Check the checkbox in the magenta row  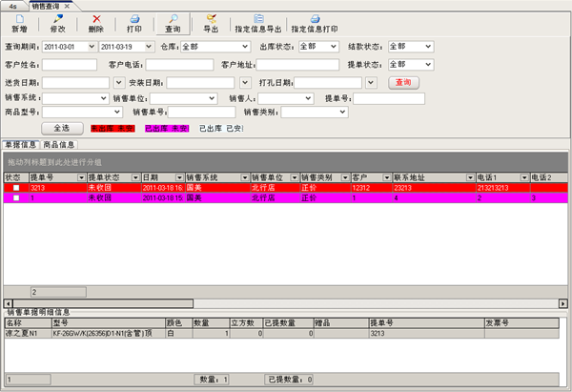(x=14, y=198)
